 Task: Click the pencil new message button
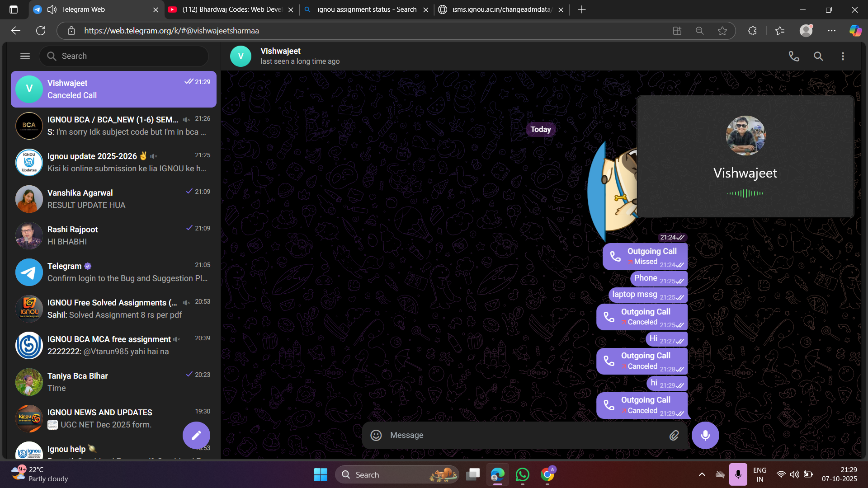point(196,435)
